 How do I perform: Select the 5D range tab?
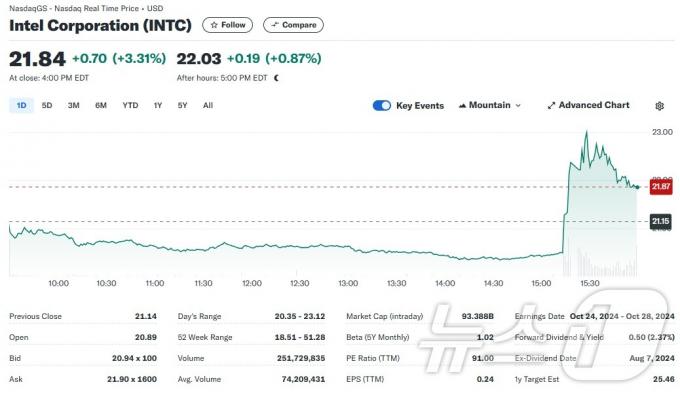tap(47, 105)
